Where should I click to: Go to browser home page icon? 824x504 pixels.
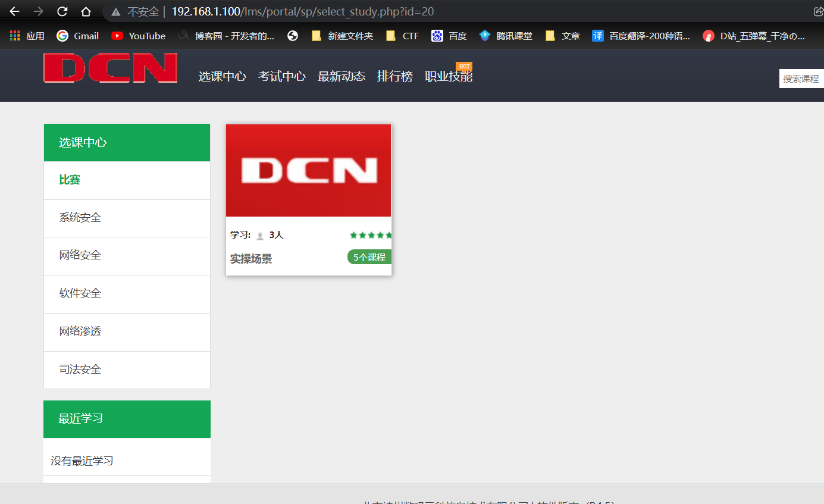pyautogui.click(x=86, y=11)
